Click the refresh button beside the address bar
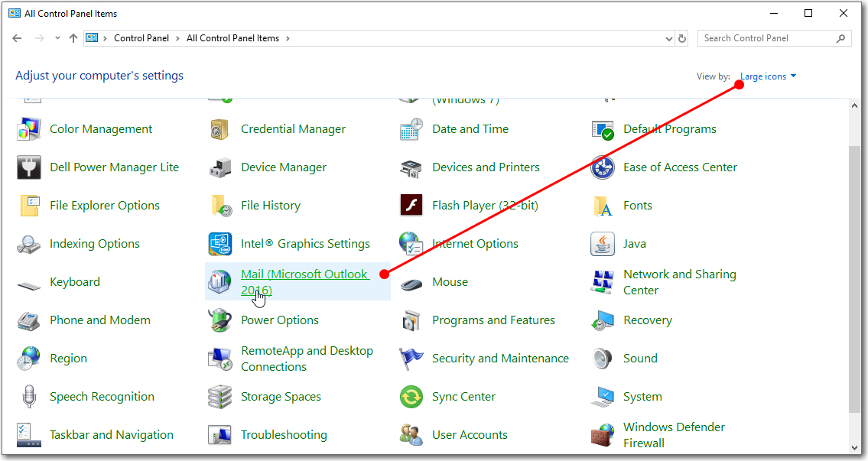868x461 pixels. point(681,37)
